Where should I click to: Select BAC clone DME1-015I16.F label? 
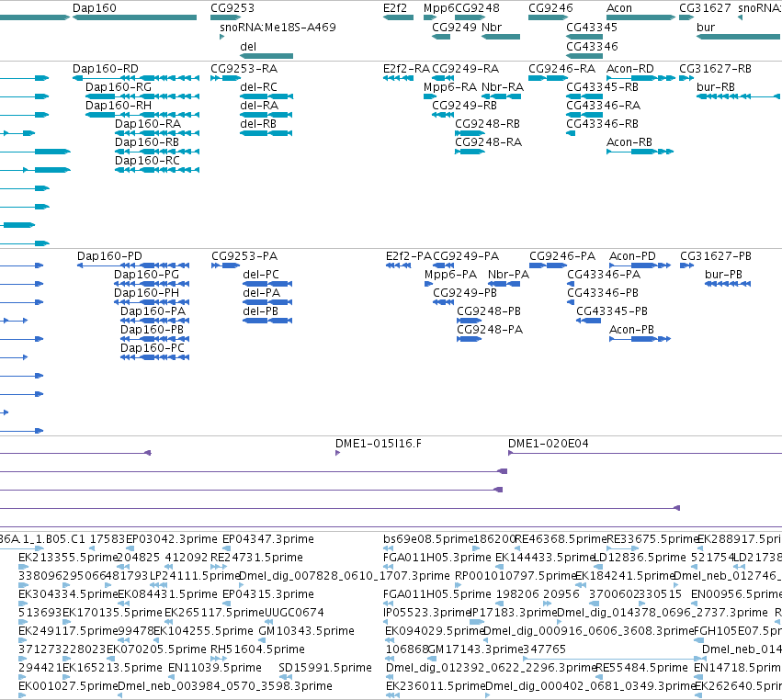coord(378,443)
